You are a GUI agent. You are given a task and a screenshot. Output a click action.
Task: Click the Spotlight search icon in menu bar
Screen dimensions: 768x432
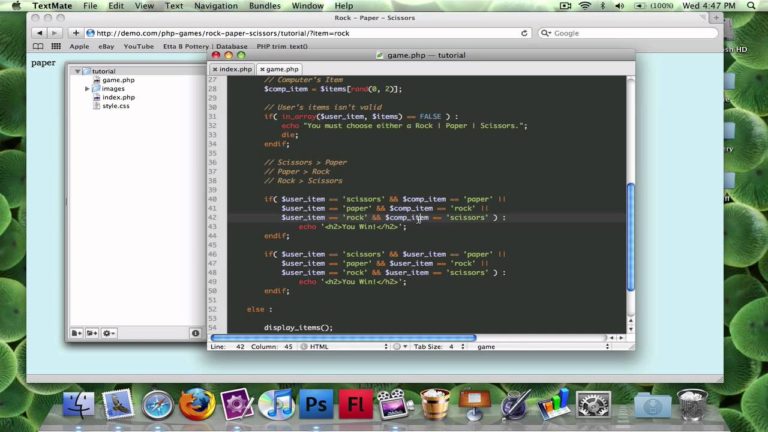(x=751, y=6)
